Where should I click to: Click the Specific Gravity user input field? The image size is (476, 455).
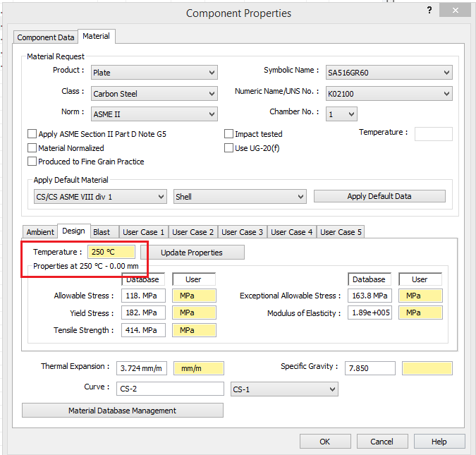427,368
